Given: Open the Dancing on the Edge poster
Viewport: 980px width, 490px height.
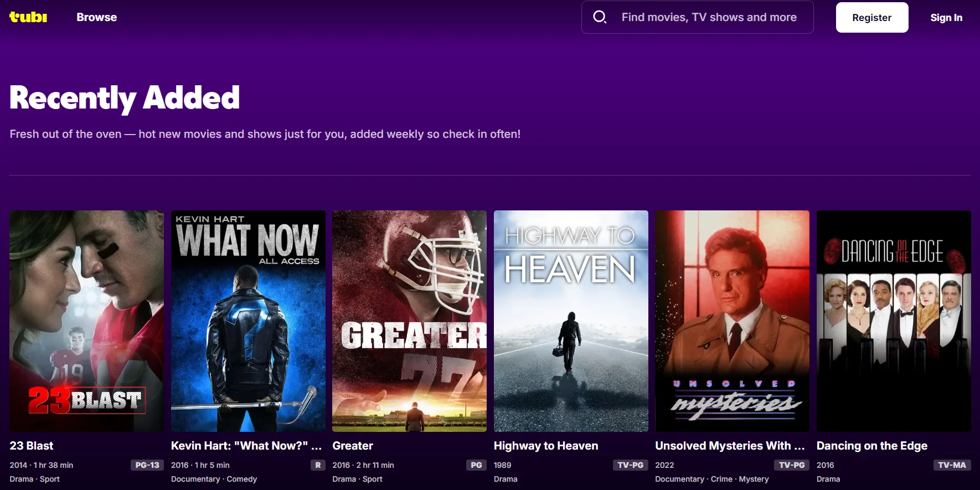Looking at the screenshot, I should point(894,321).
